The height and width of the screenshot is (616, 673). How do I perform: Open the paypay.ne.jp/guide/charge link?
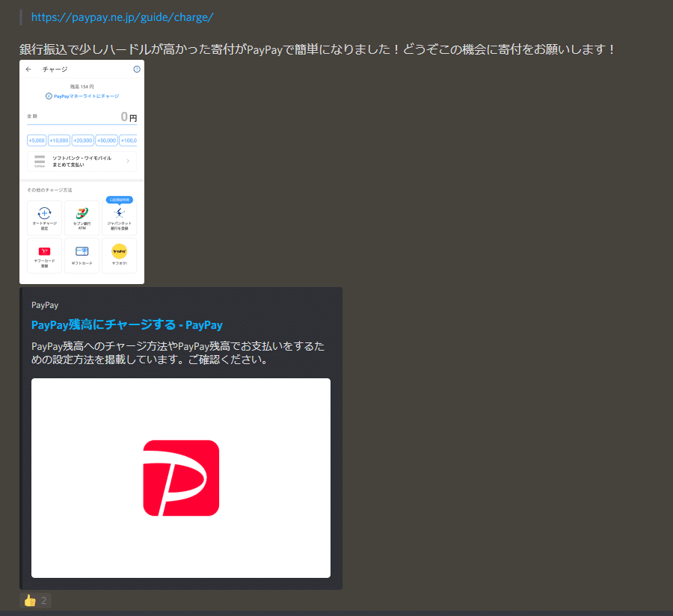tap(124, 16)
